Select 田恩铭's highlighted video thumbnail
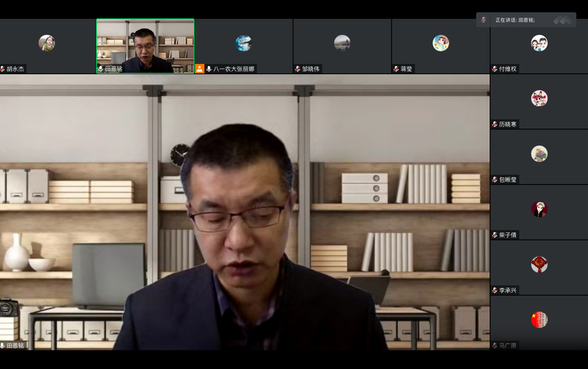The width and height of the screenshot is (588, 369). (x=146, y=44)
